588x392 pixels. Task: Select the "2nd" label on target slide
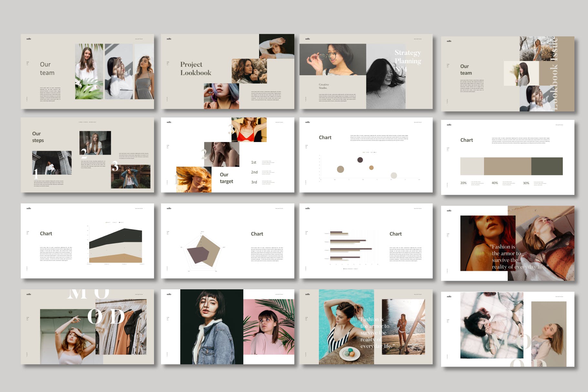254,172
